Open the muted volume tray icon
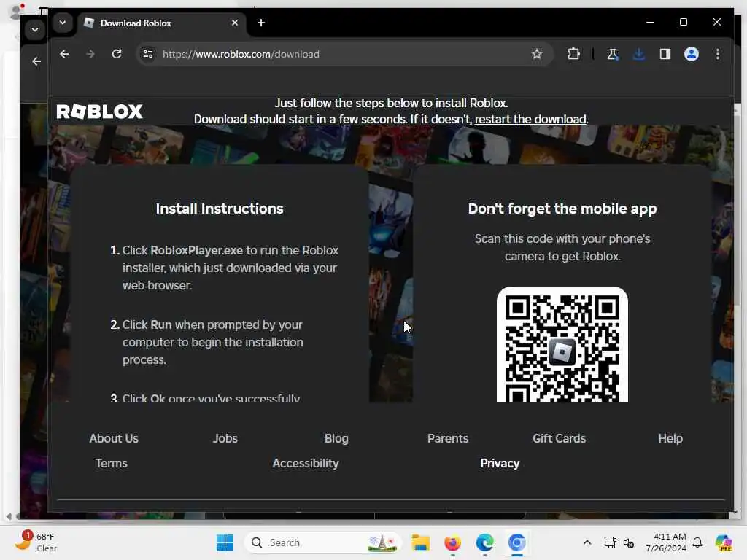747x560 pixels. pyautogui.click(x=628, y=542)
